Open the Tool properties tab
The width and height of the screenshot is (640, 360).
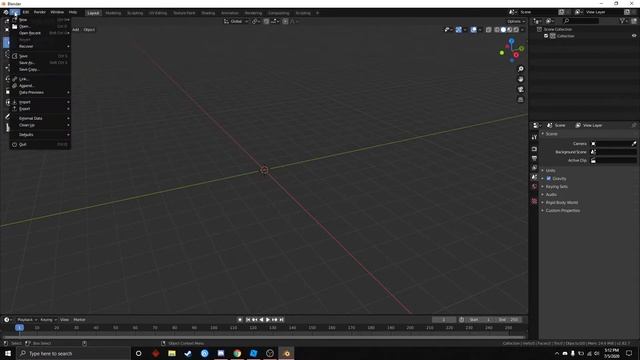pos(534,138)
